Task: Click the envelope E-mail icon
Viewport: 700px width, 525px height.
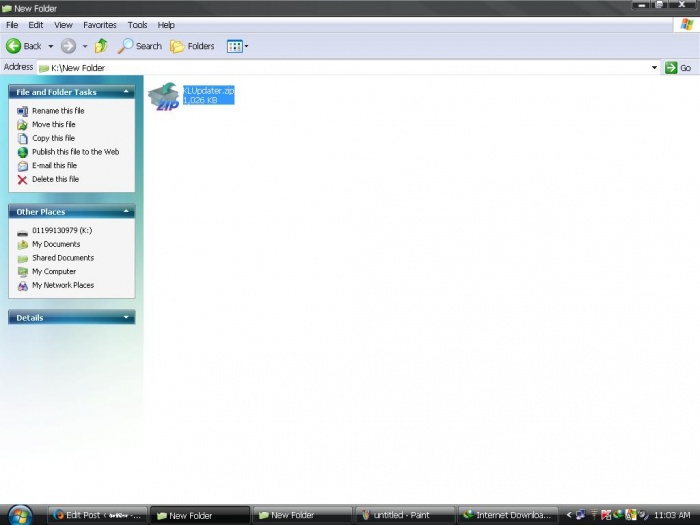Action: pos(22,166)
